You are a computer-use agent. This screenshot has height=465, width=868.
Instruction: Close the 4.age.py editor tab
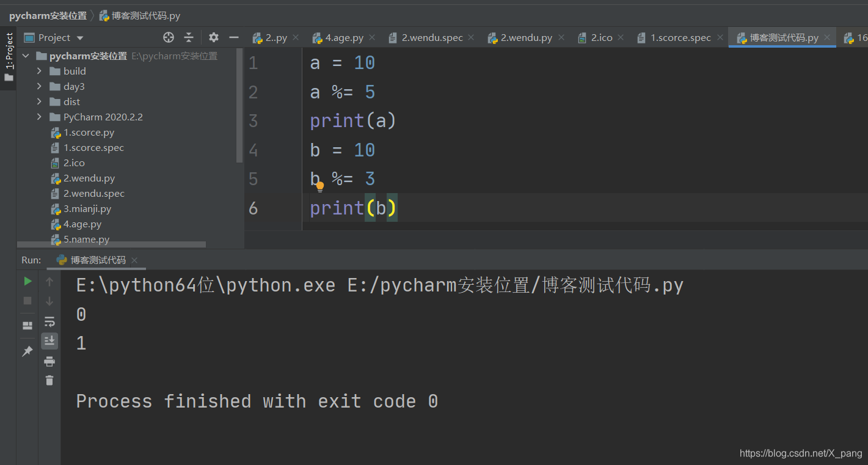point(371,37)
